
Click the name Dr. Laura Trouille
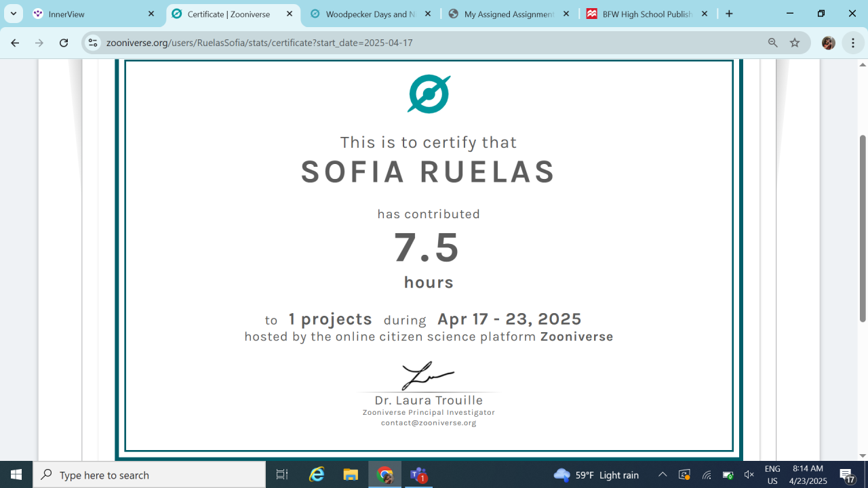pyautogui.click(x=429, y=401)
